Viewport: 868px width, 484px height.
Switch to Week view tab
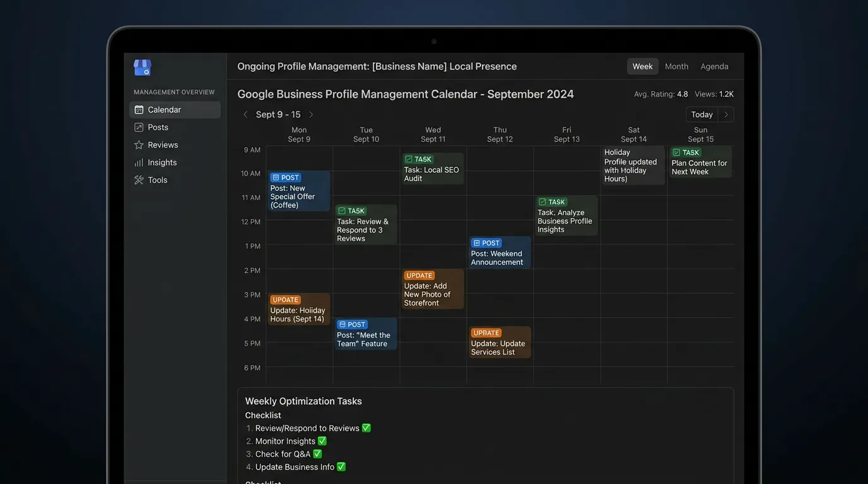click(x=643, y=66)
